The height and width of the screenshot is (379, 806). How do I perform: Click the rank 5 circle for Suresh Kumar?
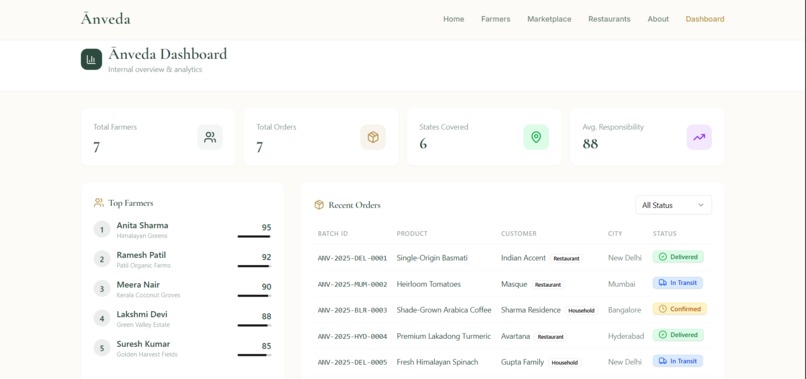point(102,348)
